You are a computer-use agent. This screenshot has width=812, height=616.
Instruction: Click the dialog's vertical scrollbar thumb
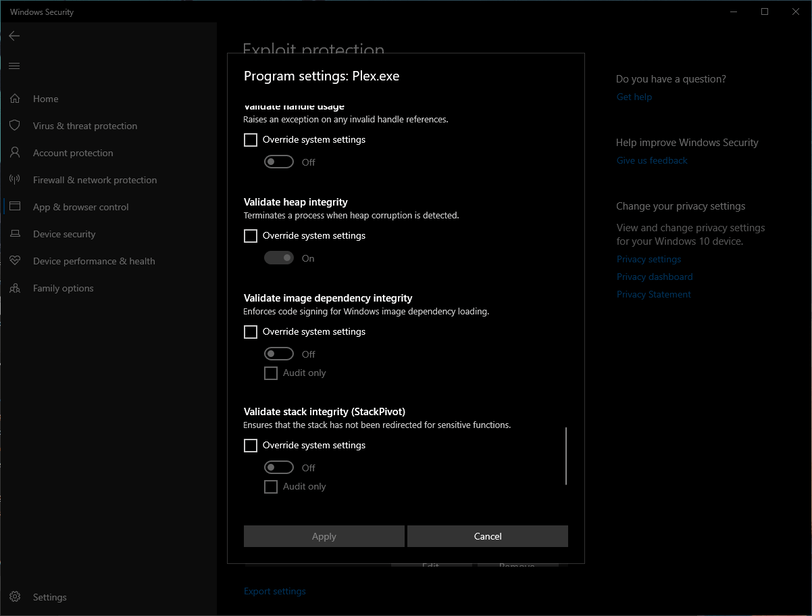(566, 456)
